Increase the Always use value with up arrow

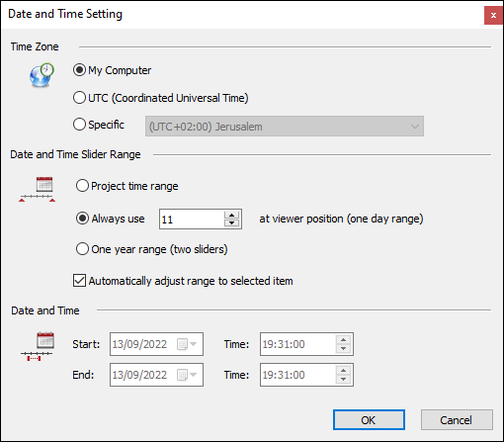click(231, 216)
